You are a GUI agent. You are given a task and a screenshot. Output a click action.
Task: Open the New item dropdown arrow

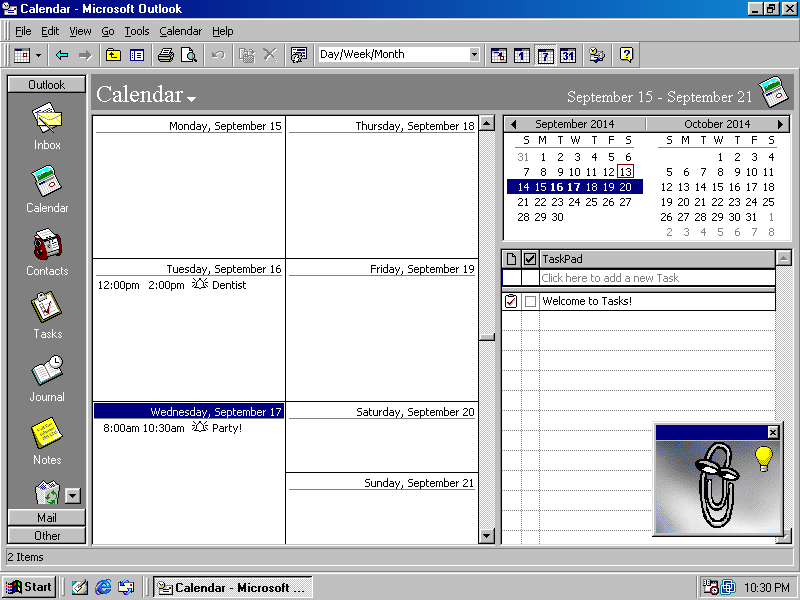(38, 55)
